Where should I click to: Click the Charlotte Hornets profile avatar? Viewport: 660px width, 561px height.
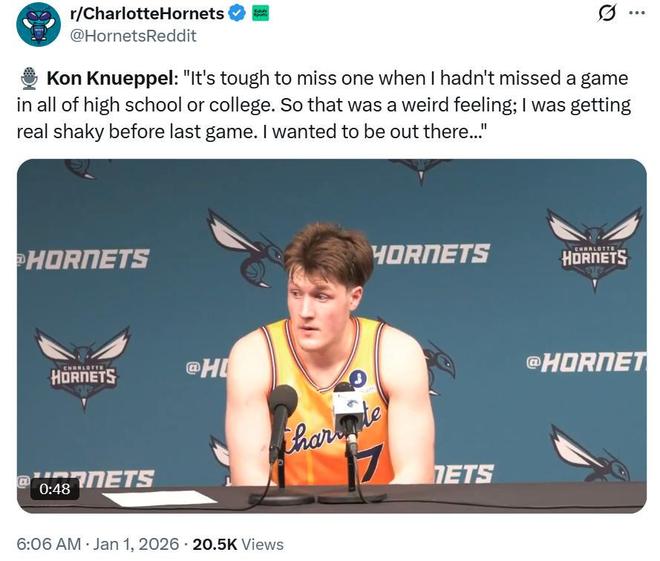[x=39, y=24]
